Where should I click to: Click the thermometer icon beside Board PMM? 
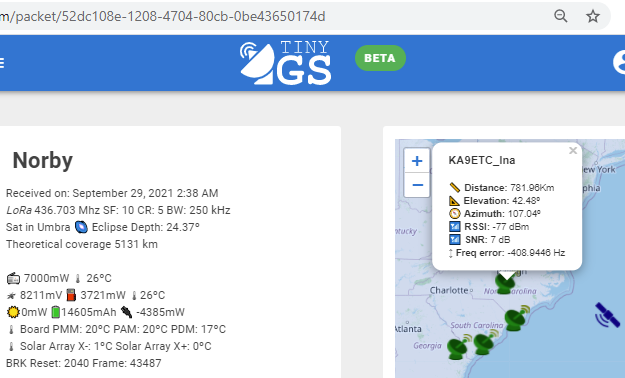pyautogui.click(x=11, y=330)
